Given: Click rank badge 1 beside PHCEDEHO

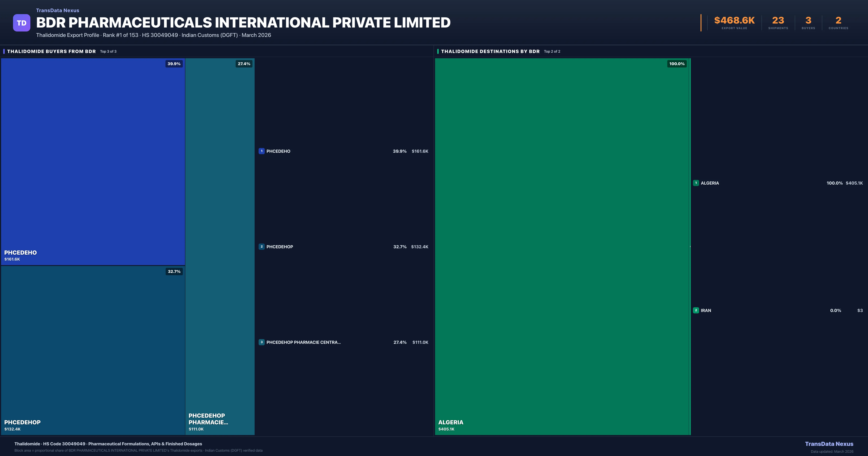Looking at the screenshot, I should click(x=261, y=151).
